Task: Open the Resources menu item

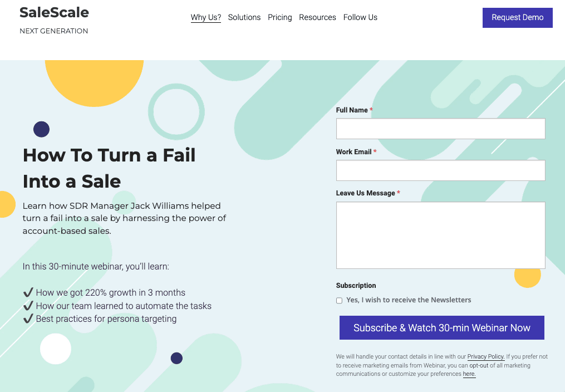Action: tap(317, 17)
